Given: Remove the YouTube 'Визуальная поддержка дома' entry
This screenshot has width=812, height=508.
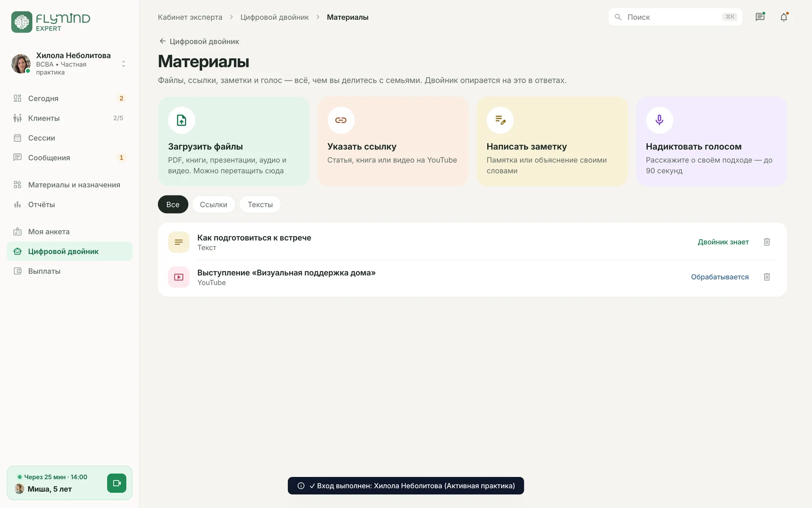Looking at the screenshot, I should click(767, 277).
